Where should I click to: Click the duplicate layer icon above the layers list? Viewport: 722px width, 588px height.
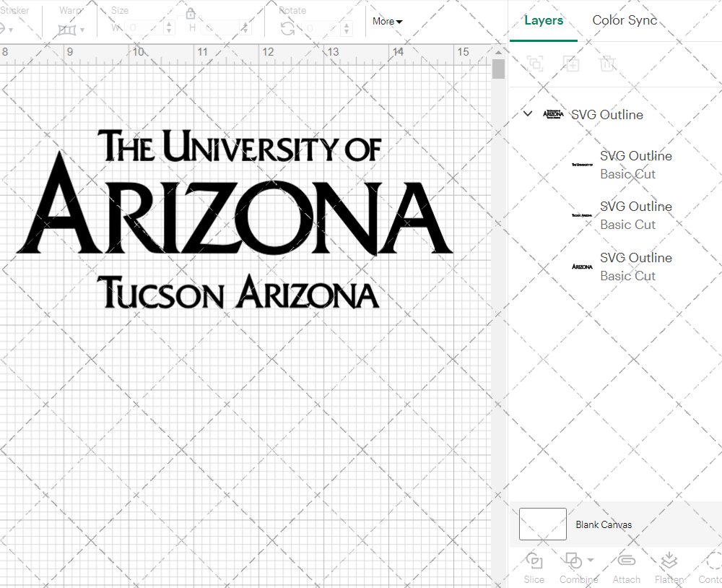(535, 64)
